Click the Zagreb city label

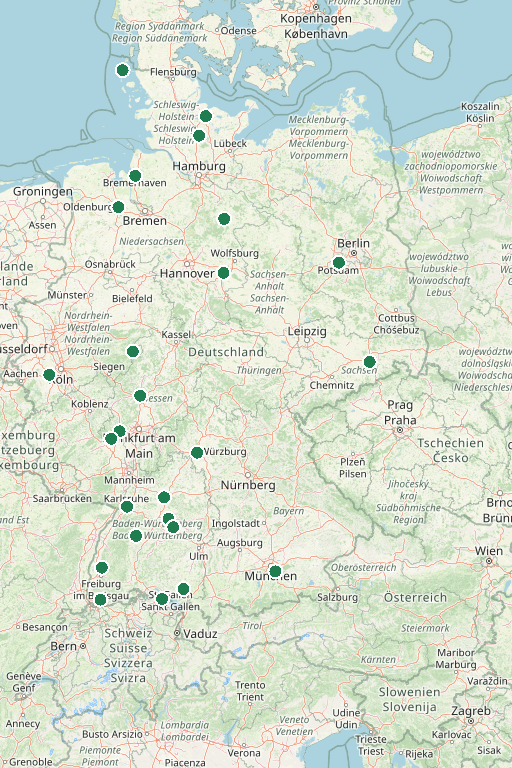tap(471, 711)
